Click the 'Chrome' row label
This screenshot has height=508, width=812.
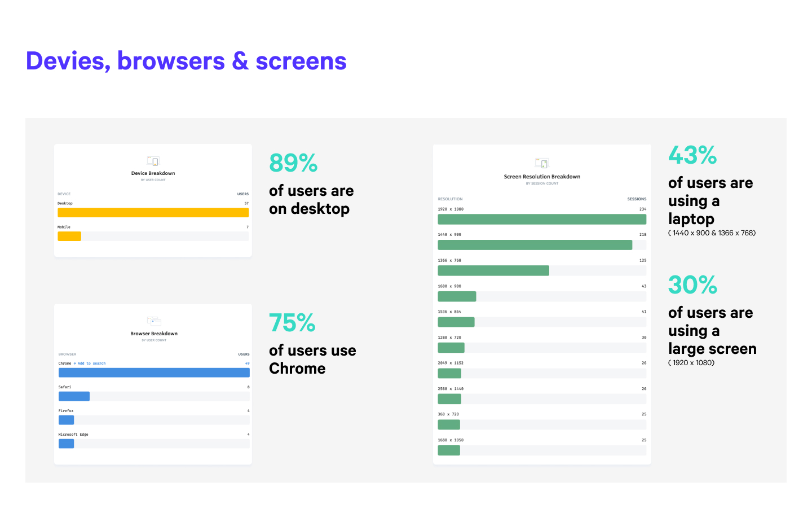click(x=65, y=364)
